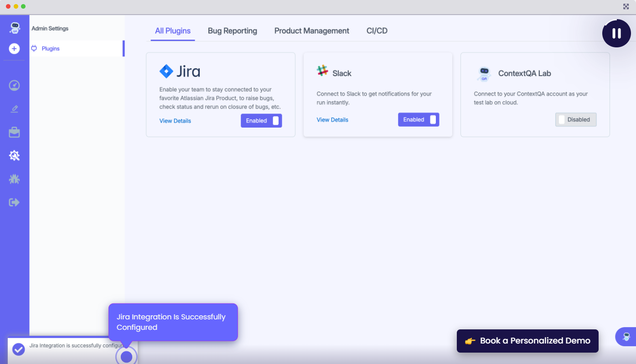Open the Product Management tab
Screen dimensions: 636x364
tap(312, 31)
